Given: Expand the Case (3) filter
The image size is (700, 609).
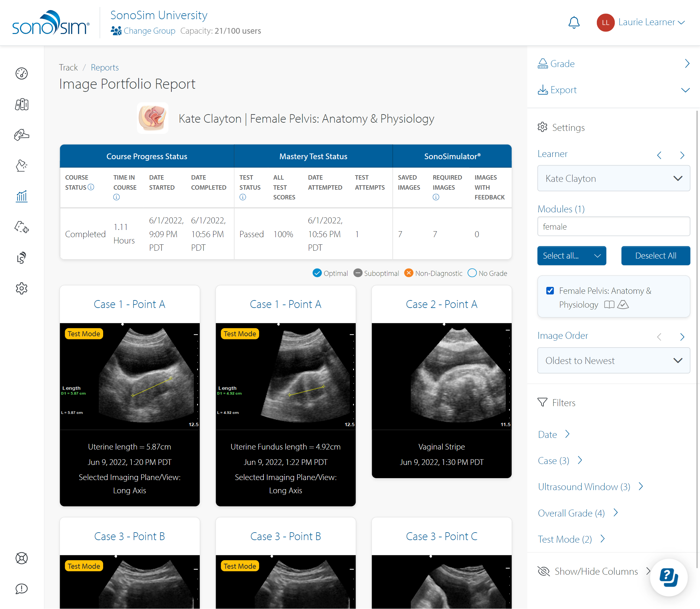Looking at the screenshot, I should 560,461.
